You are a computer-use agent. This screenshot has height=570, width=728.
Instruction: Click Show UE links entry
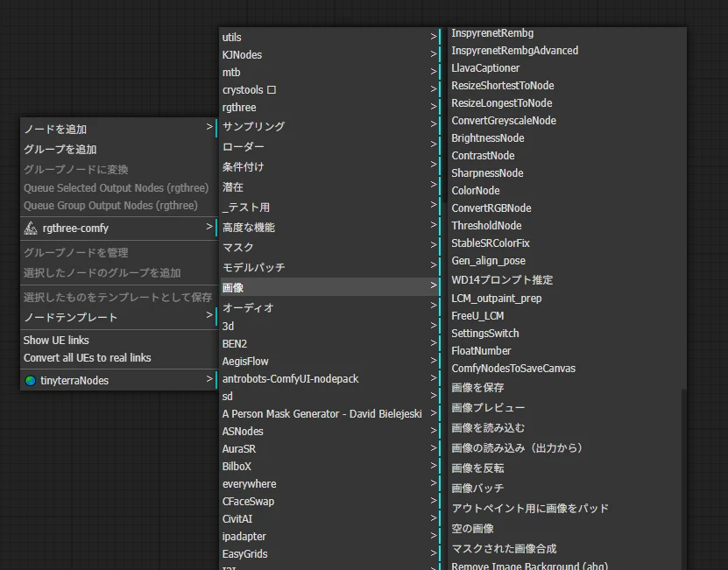pos(56,340)
